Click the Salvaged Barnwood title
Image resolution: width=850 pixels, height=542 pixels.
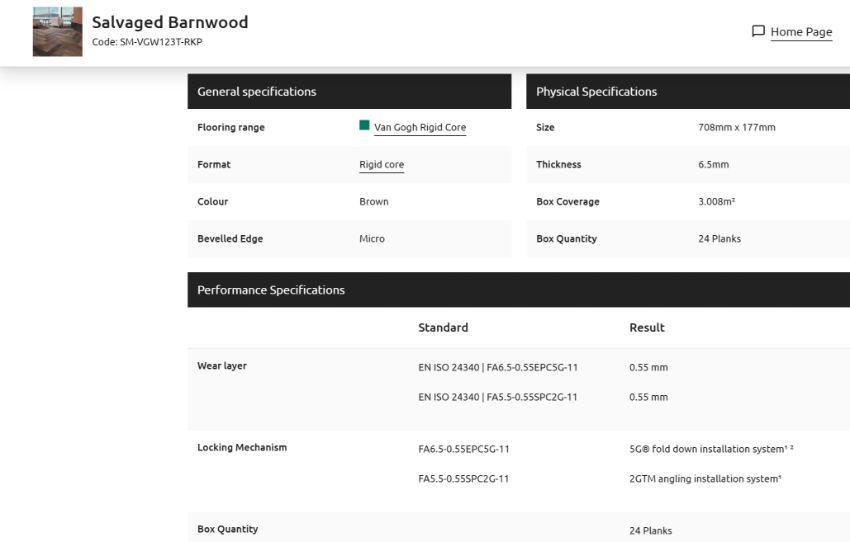tap(170, 22)
